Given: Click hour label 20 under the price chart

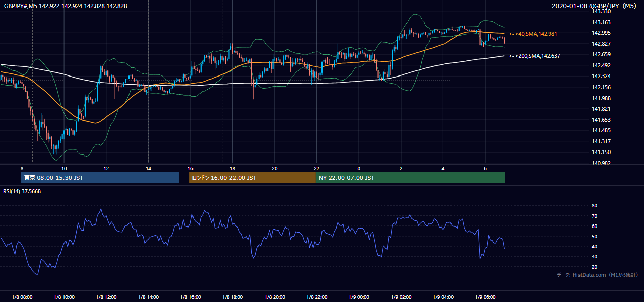Looking at the screenshot, I should [275, 168].
